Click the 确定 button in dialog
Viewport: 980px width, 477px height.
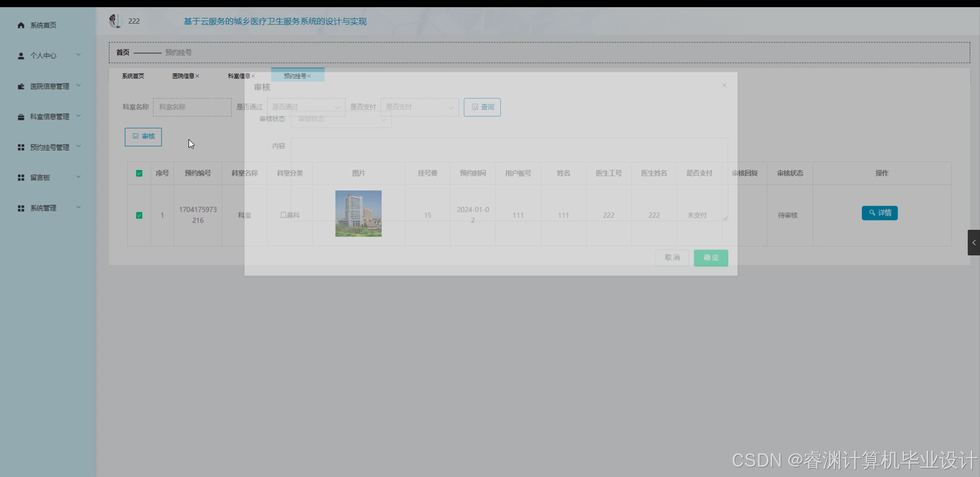(x=711, y=257)
